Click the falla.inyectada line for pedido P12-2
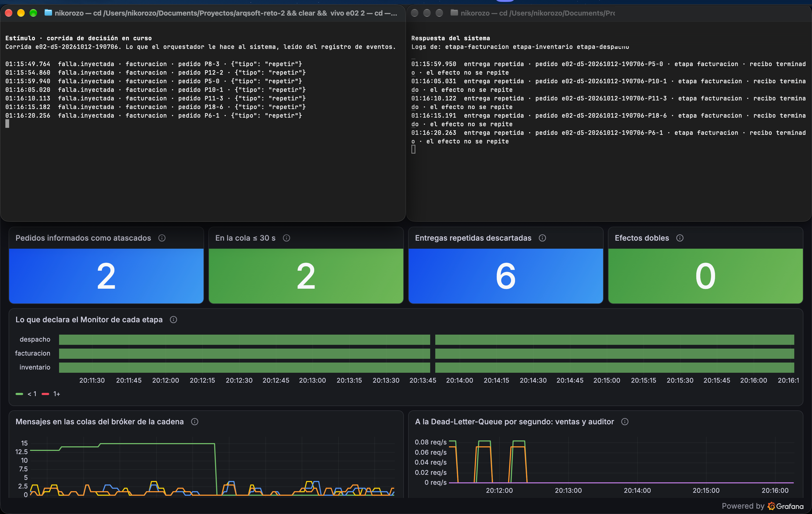 (x=155, y=73)
